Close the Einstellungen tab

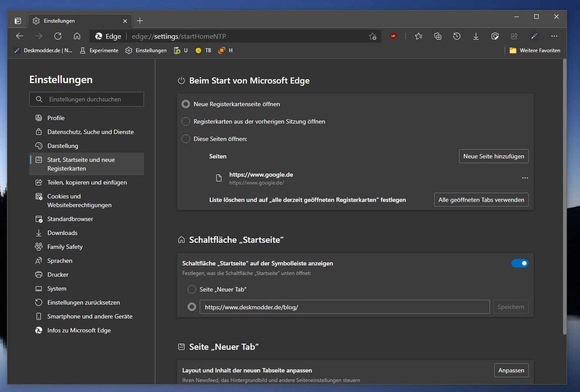tap(125, 21)
